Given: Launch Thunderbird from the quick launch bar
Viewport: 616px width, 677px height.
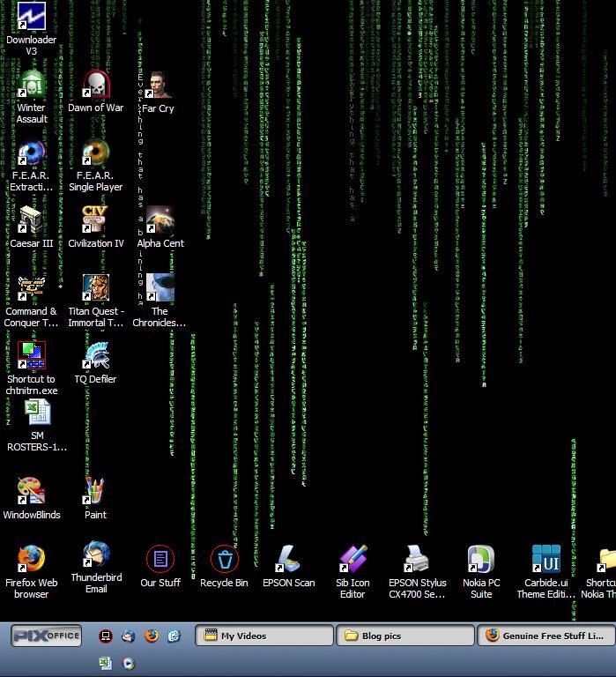Looking at the screenshot, I should (129, 636).
